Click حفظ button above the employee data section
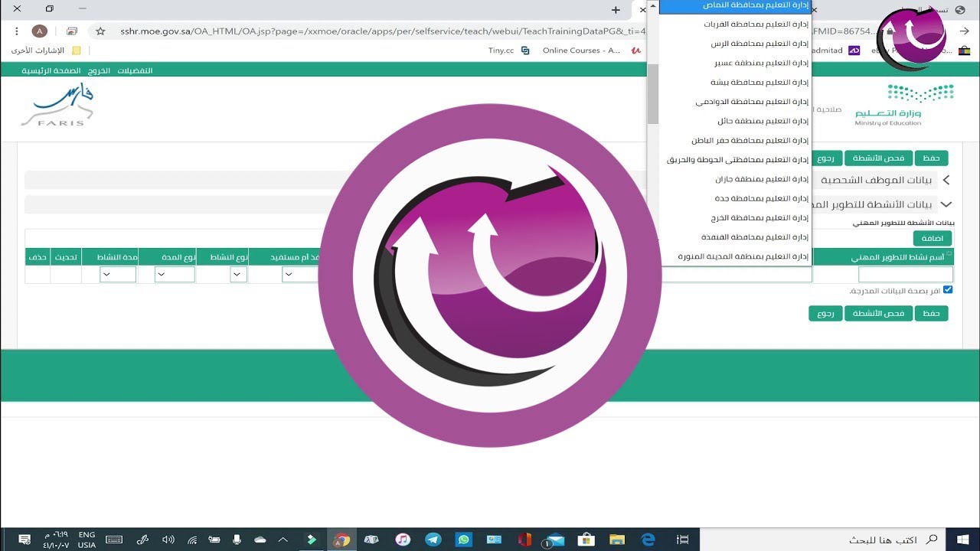Viewport: 980px width, 551px height. coord(930,158)
